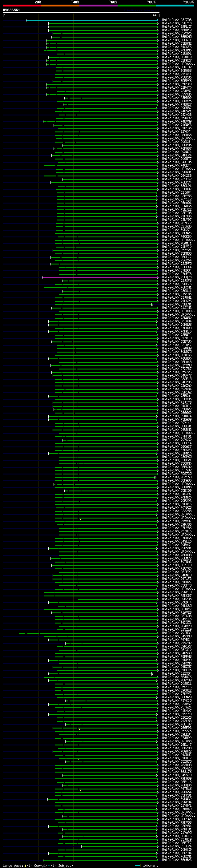197x868 pixels.
Task: Choose the UniRef100_C5BLM1 entry
Action: 177,304
